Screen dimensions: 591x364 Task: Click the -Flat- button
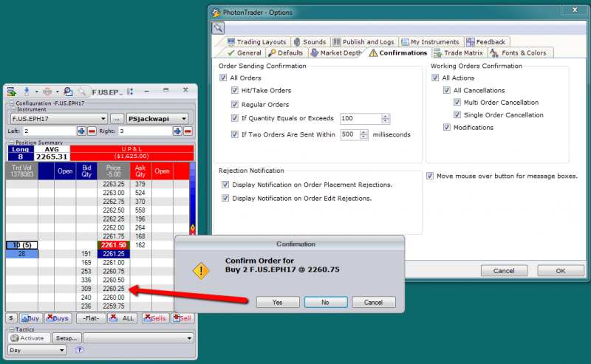click(91, 318)
